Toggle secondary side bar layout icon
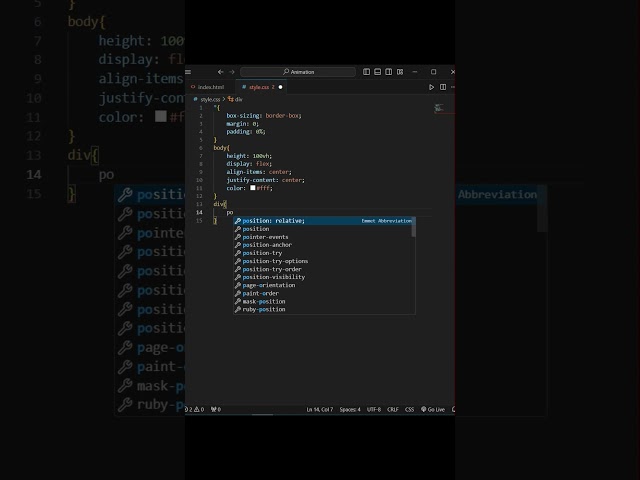Screen dimensions: 640x480 click(x=389, y=72)
